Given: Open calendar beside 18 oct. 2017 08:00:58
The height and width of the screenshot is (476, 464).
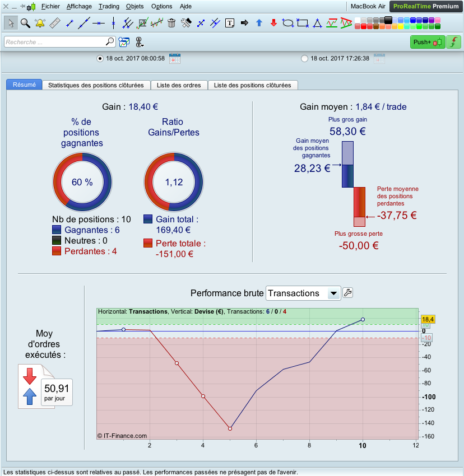Looking at the screenshot, I should (174, 58).
